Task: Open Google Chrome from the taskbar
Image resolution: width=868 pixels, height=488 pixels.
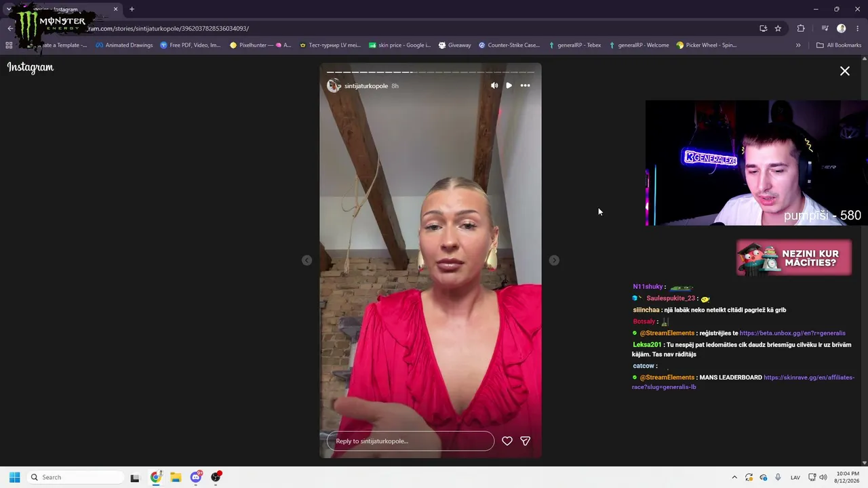Action: 156,477
